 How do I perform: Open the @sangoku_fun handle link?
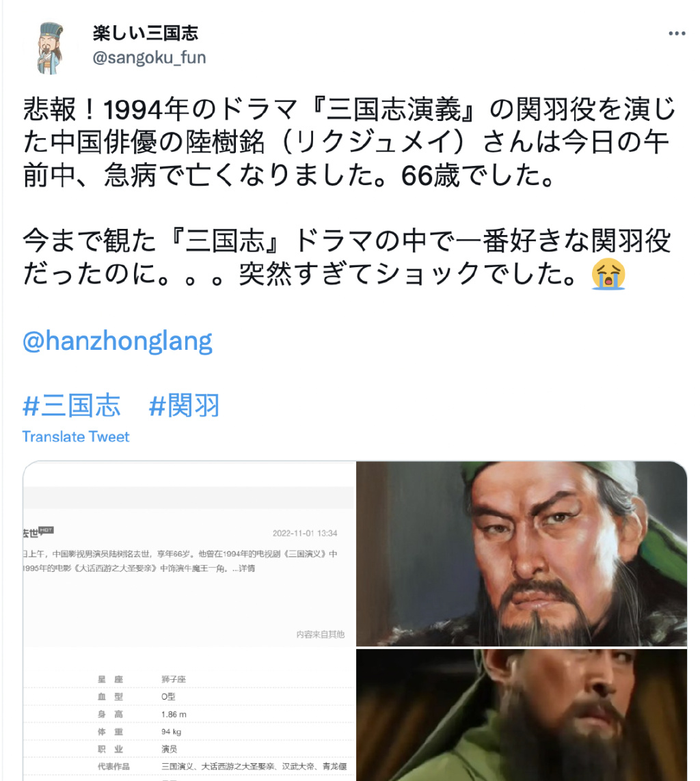(x=149, y=58)
